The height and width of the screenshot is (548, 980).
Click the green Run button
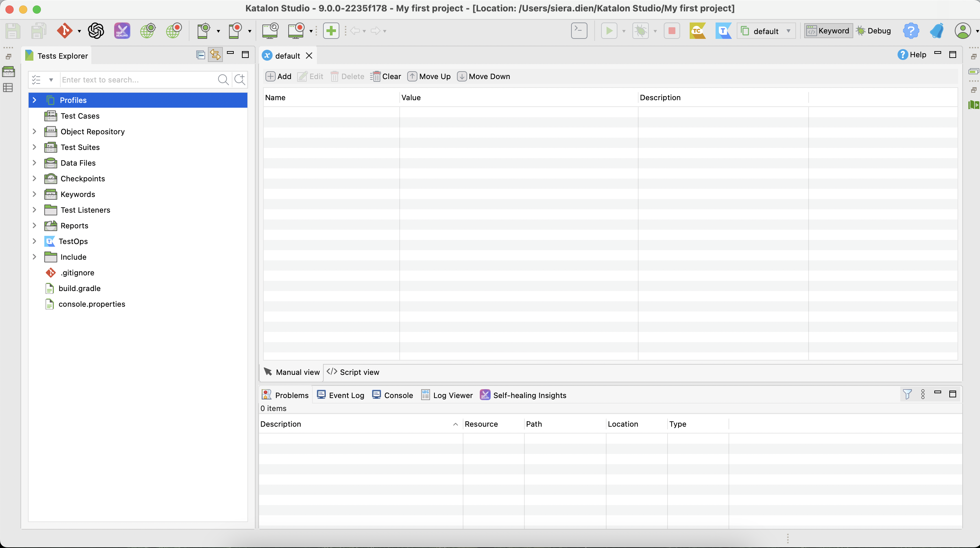coord(609,31)
